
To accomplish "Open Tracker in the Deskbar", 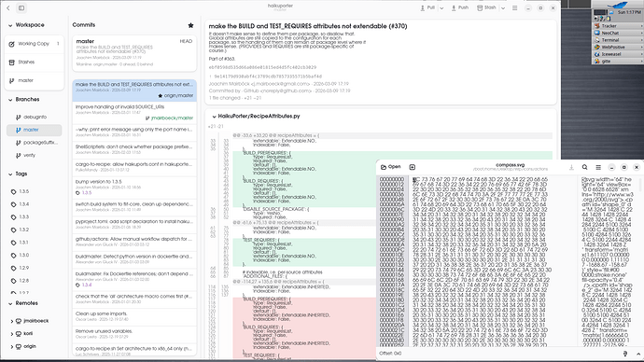I will tap(618, 26).
